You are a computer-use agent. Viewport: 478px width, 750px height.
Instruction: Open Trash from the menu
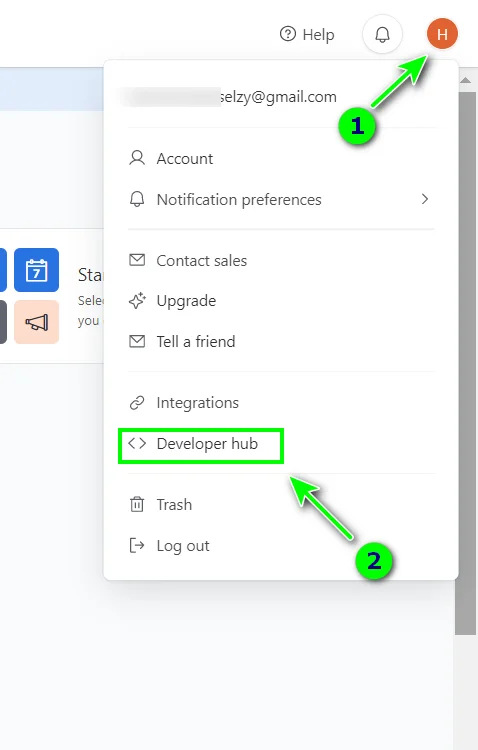281,505
